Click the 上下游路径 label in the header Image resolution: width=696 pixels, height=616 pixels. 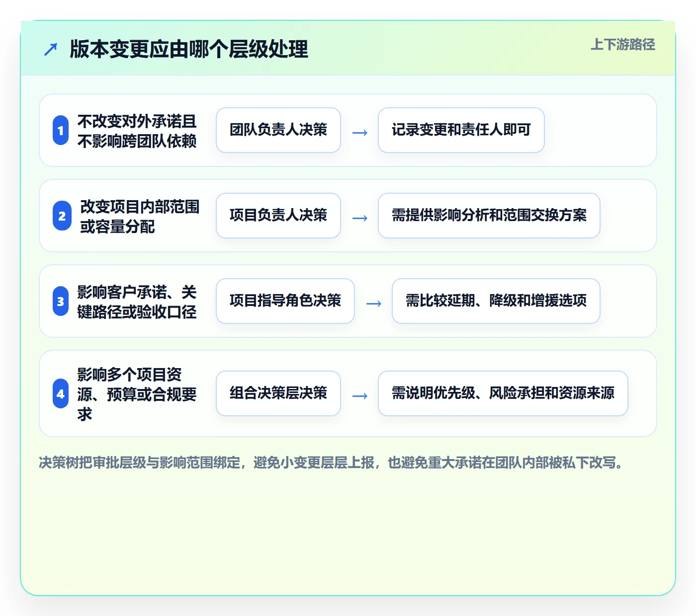[x=623, y=45]
